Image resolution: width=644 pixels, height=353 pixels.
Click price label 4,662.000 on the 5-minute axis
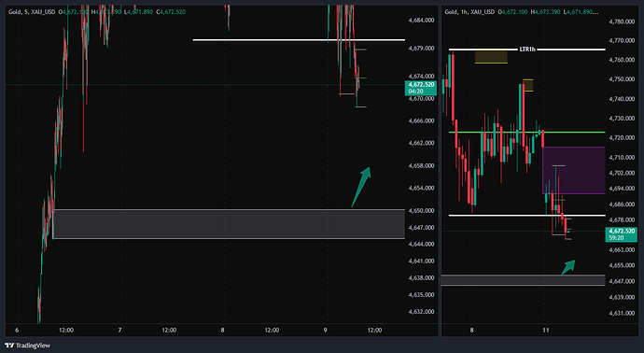(x=421, y=143)
